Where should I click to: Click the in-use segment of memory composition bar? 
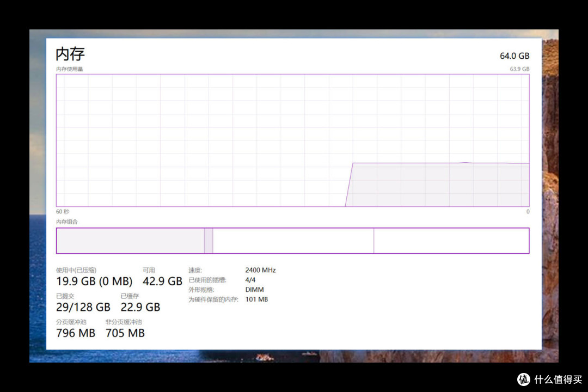click(130, 241)
